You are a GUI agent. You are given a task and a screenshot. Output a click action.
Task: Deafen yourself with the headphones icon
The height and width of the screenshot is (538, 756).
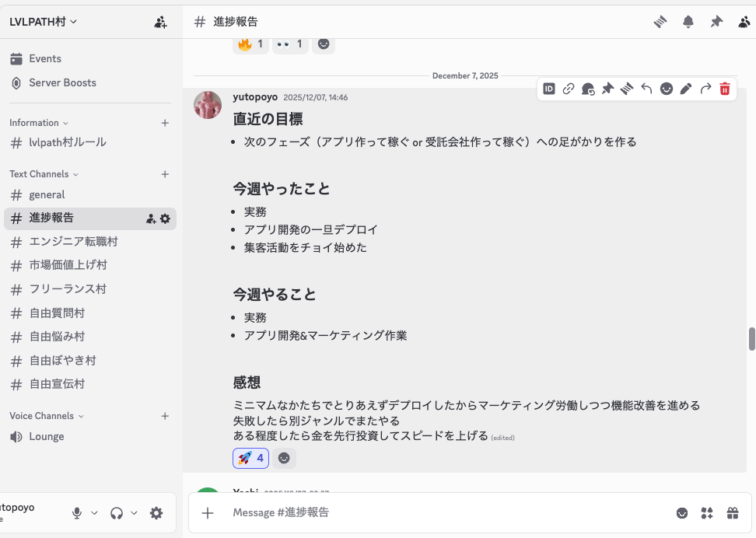(115, 513)
